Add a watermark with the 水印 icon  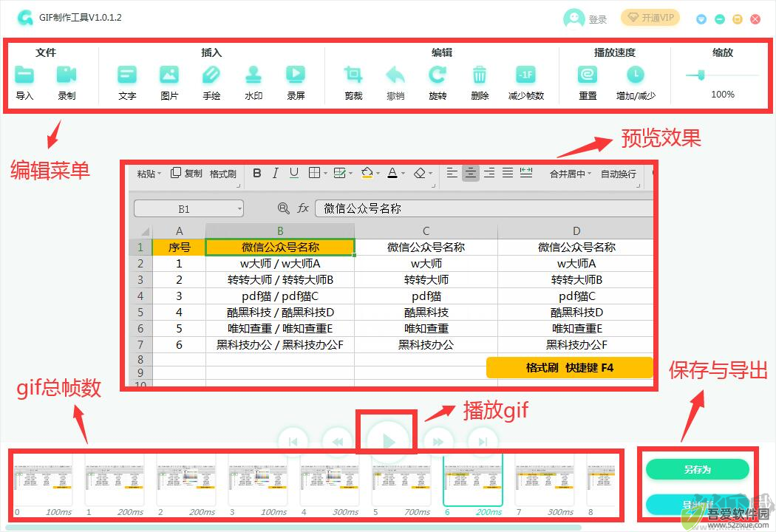[x=253, y=75]
